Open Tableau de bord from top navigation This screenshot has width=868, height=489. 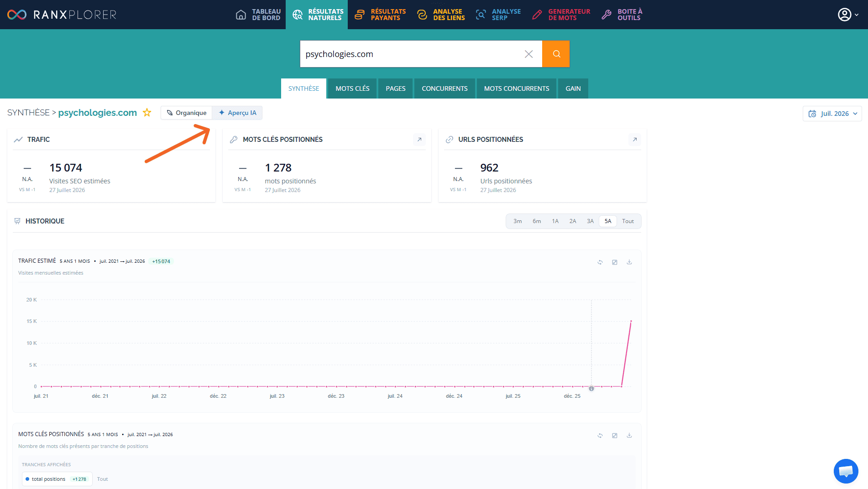click(x=258, y=15)
